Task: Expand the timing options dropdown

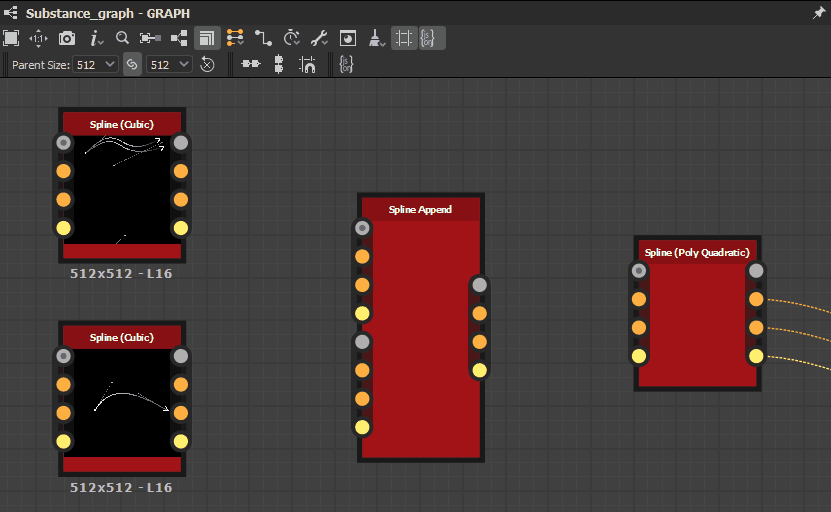Action: coord(291,38)
